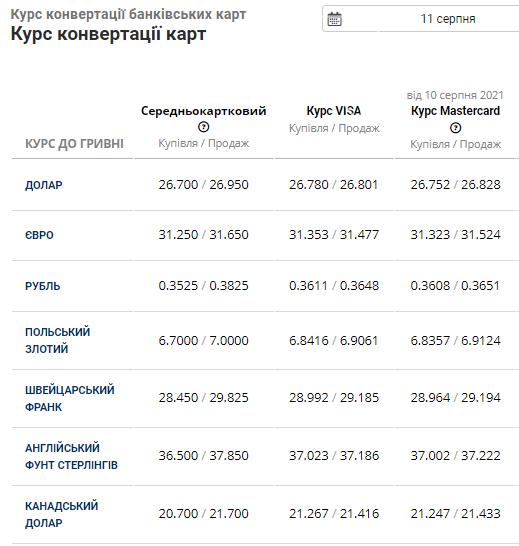Click the Курс конвертації банківських карт breadcrumb

tap(128, 14)
